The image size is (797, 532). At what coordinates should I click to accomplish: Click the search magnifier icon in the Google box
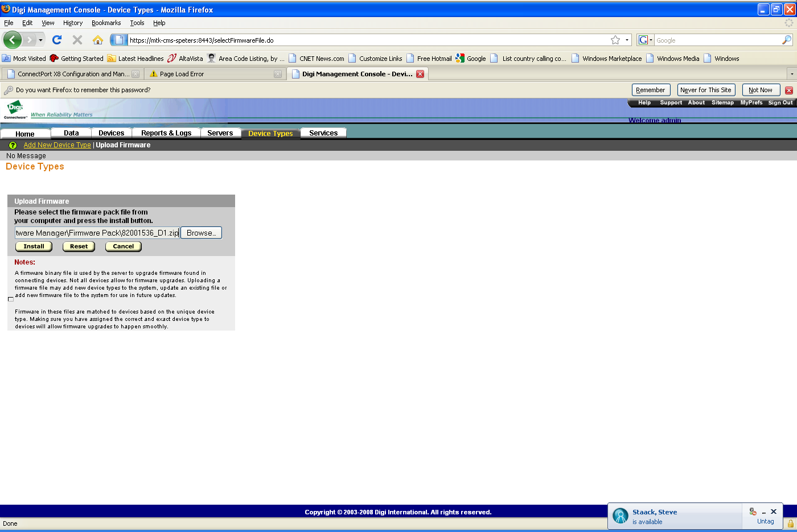coord(786,40)
